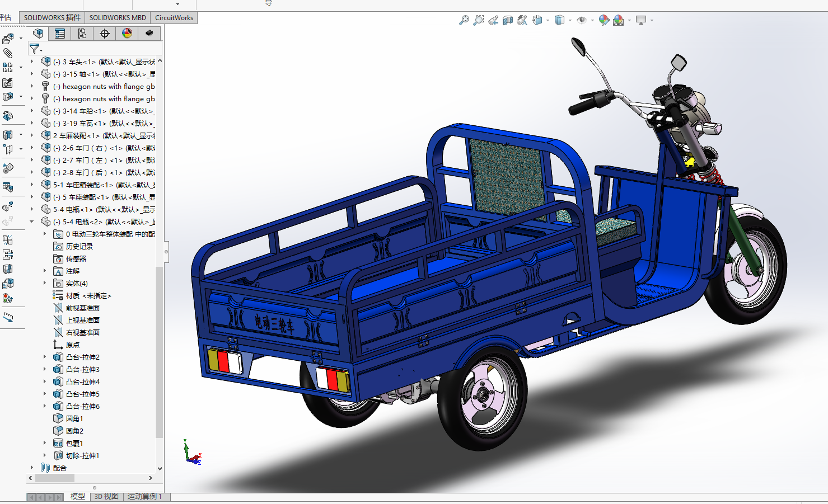Click the Previous View icon
The height and width of the screenshot is (504, 828).
tap(493, 21)
